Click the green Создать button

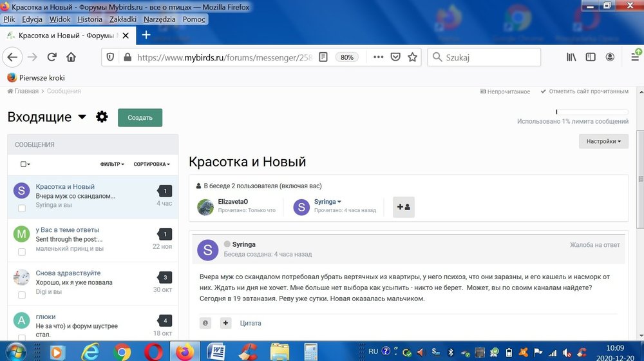(140, 118)
